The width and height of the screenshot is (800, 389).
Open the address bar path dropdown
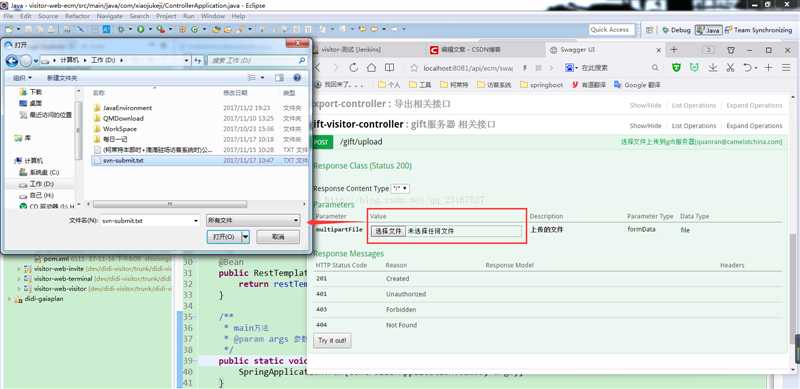pos(187,60)
